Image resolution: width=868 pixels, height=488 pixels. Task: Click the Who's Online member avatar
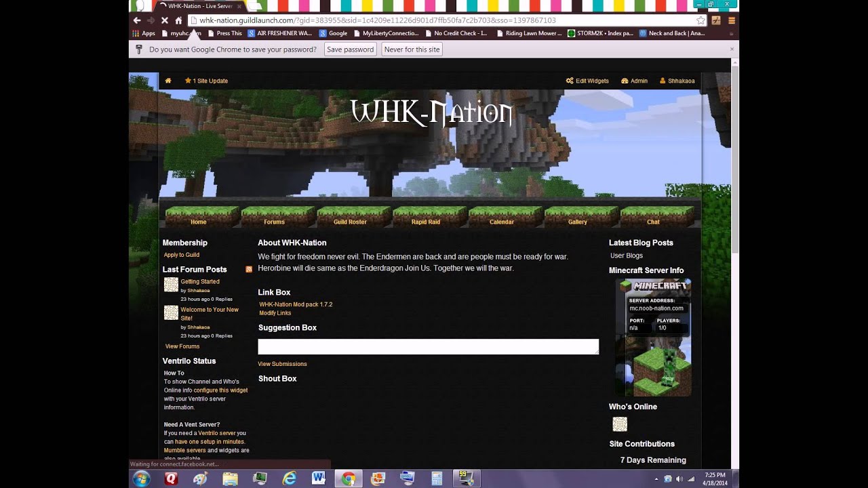click(x=620, y=424)
